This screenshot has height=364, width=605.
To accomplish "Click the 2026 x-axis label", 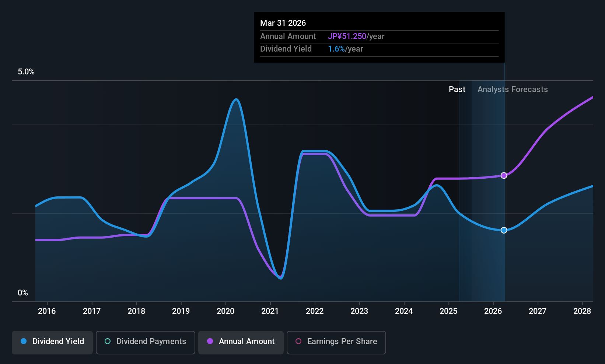I will tap(493, 311).
